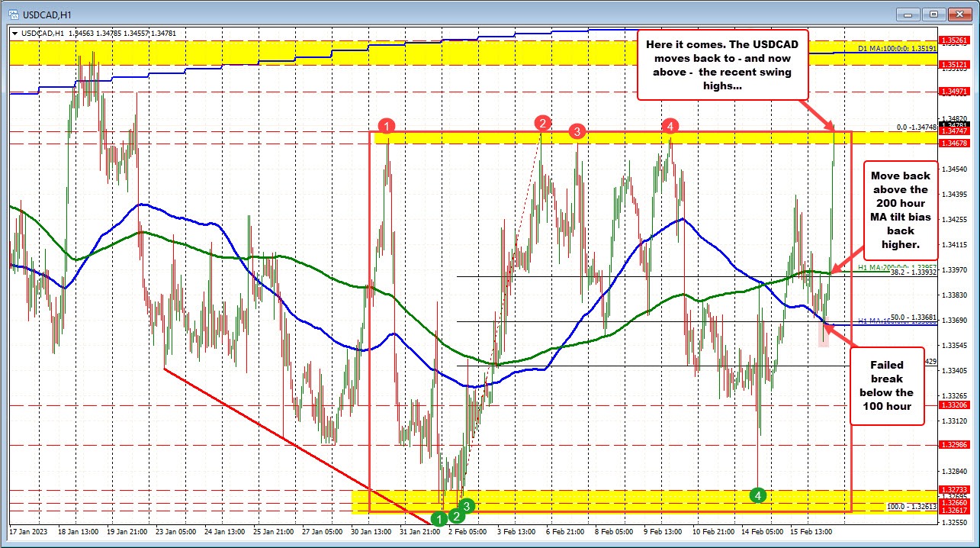Click the red circle marker numbered 1
Viewport: 980px width, 548px height.
pos(388,126)
